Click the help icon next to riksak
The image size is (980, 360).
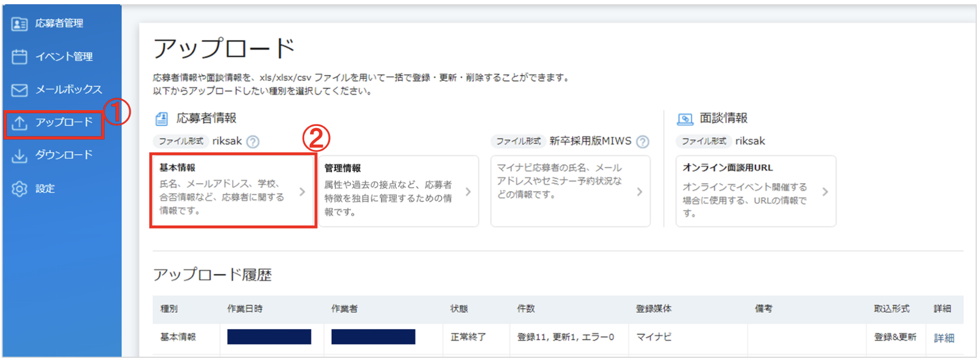coord(253,142)
